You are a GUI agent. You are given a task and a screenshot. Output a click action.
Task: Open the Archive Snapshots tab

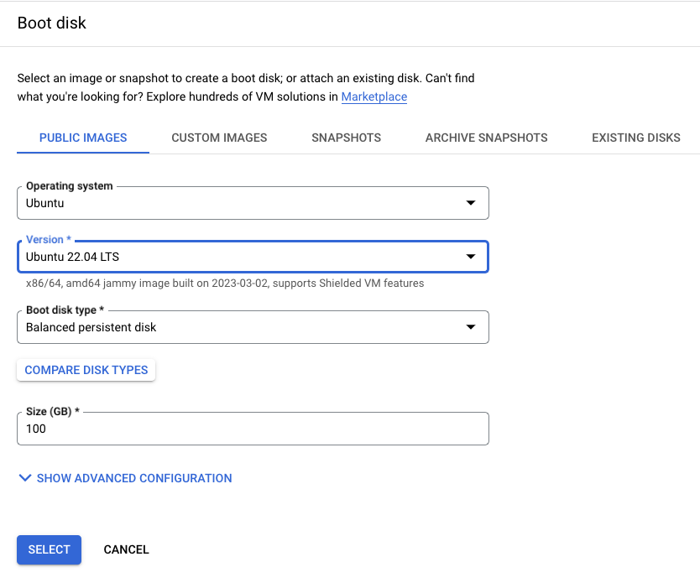[x=486, y=137]
